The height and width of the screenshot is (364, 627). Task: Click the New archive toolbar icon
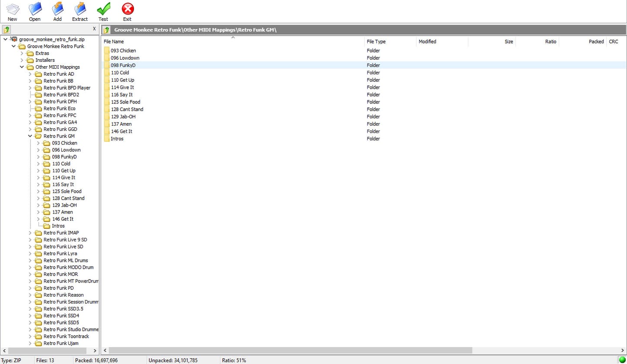[x=13, y=9]
